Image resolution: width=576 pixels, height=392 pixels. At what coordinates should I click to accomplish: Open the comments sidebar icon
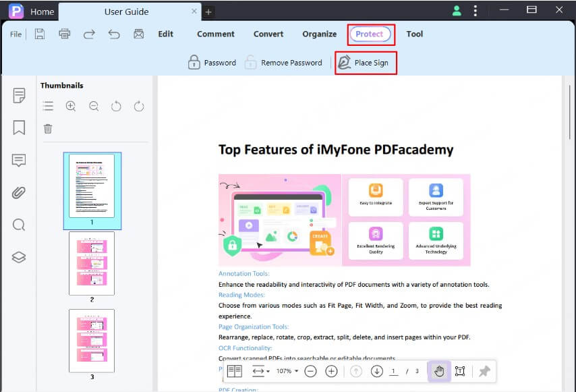19,160
